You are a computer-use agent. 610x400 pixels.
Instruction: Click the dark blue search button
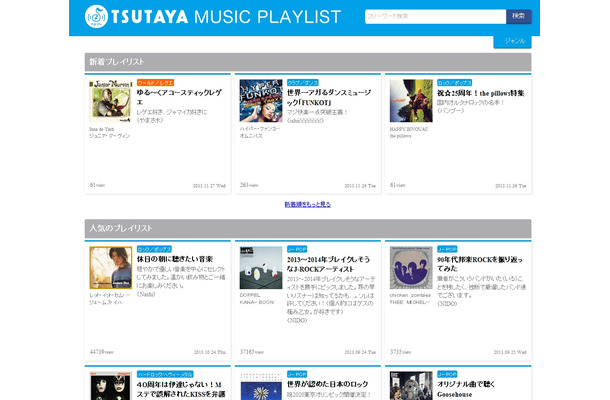click(x=519, y=16)
